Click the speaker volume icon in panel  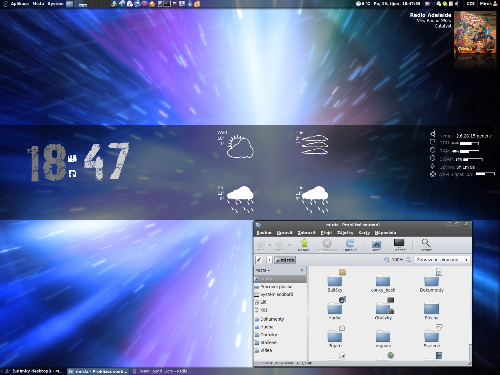click(456, 4)
